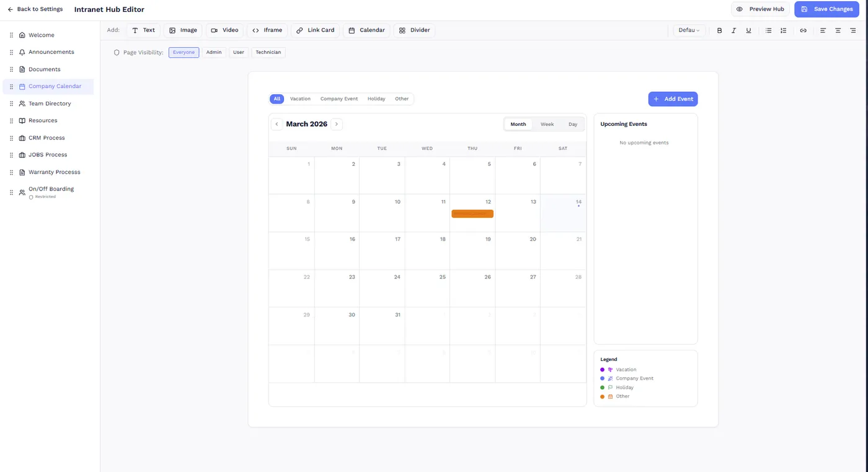The width and height of the screenshot is (868, 472).
Task: Open Preview Hub
Action: click(x=760, y=9)
